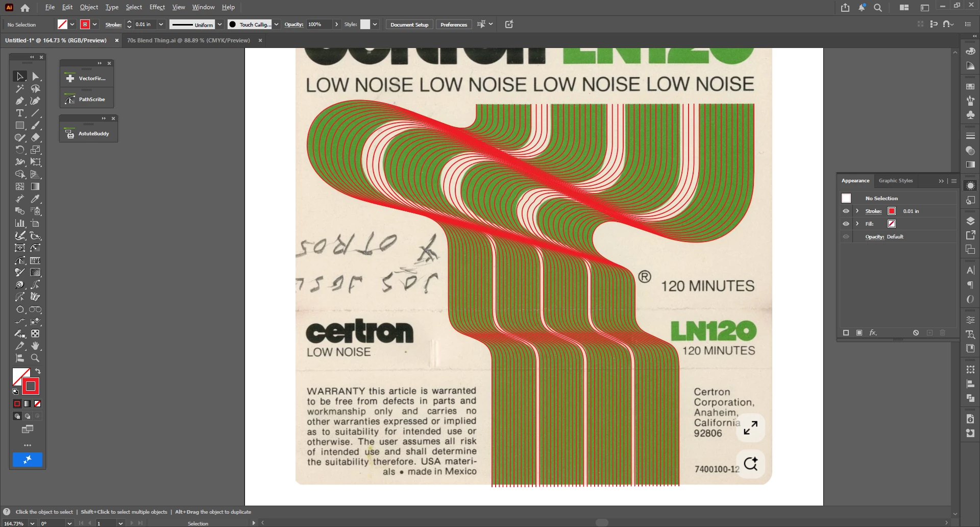Click Opacity link in Appearance panel
980x527 pixels.
click(x=874, y=236)
